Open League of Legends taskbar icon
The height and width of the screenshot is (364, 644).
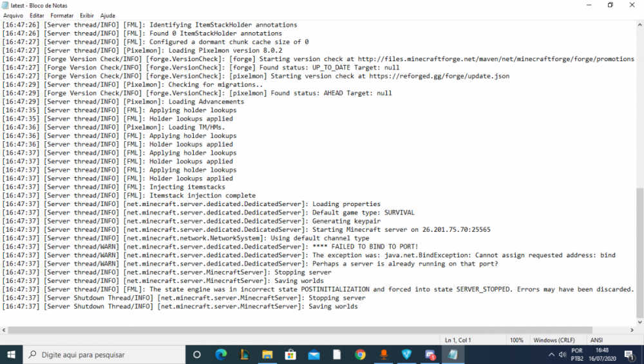pyautogui.click(x=244, y=354)
